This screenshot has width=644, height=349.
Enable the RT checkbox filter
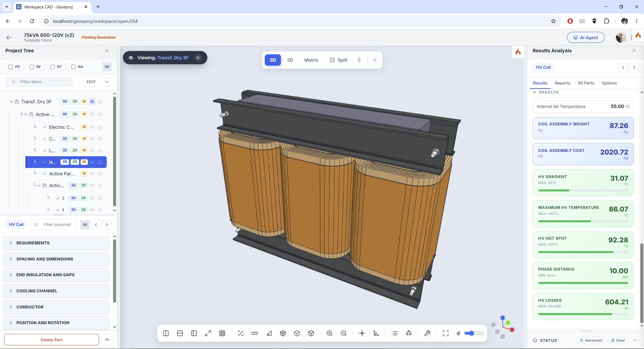[x=56, y=67]
